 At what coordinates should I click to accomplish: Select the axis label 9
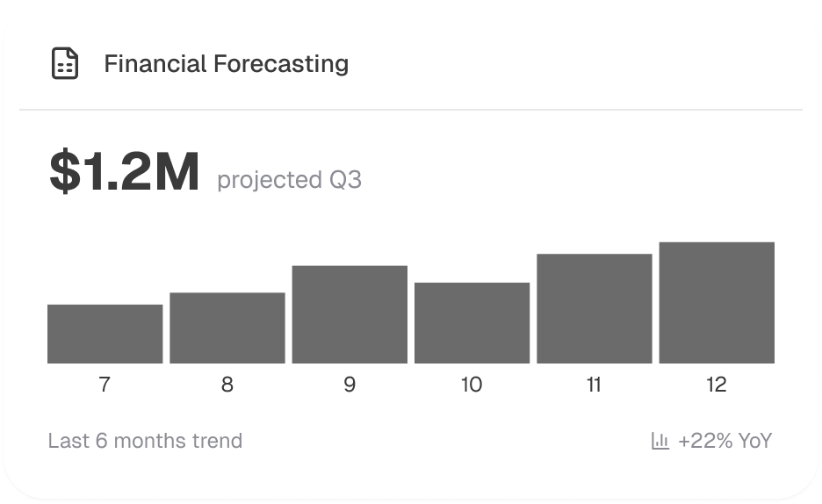(x=350, y=385)
